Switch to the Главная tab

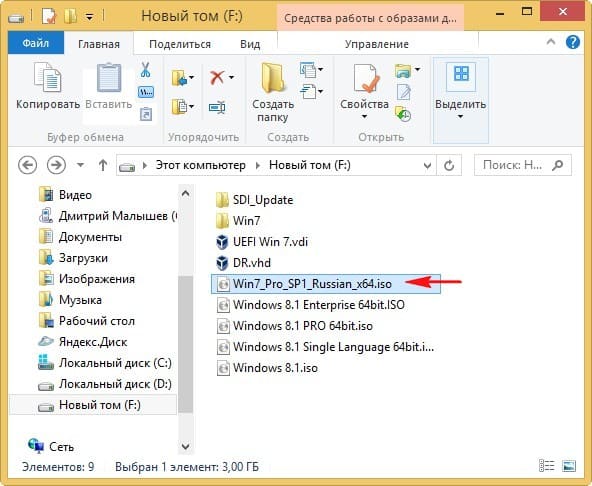pyautogui.click(x=99, y=44)
